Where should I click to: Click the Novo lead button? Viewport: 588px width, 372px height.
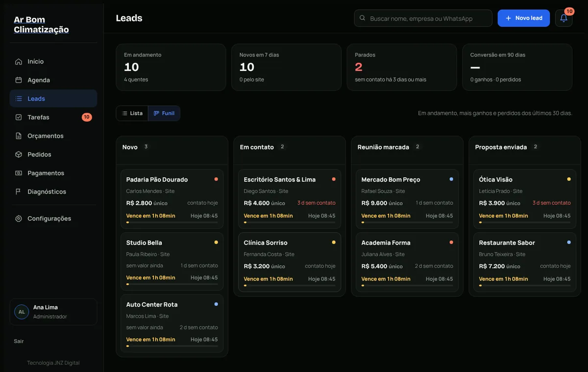click(524, 18)
